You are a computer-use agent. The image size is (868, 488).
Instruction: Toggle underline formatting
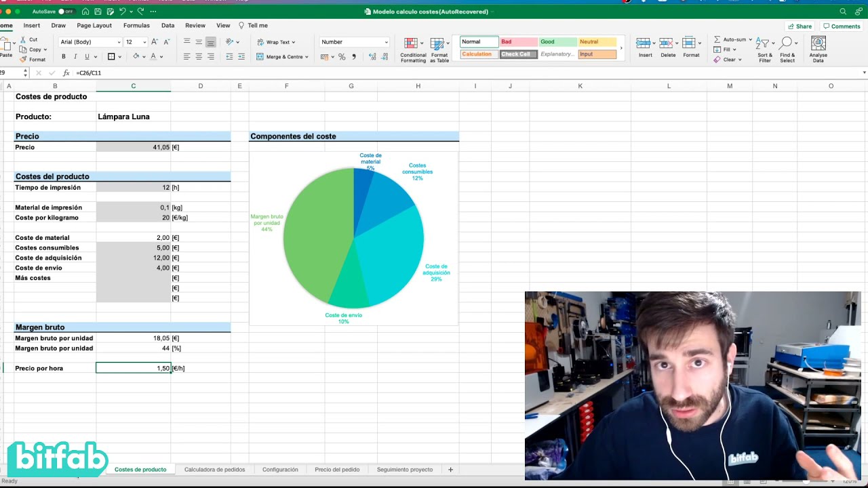(x=87, y=57)
